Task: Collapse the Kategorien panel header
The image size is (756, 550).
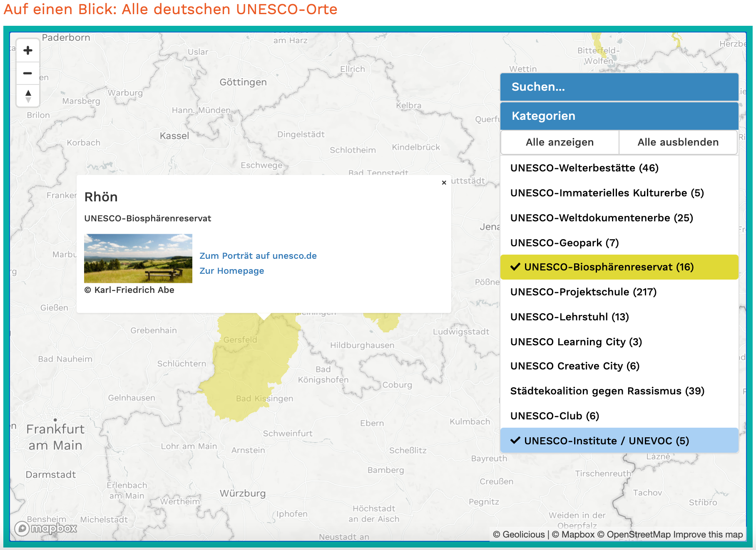Action: point(619,116)
